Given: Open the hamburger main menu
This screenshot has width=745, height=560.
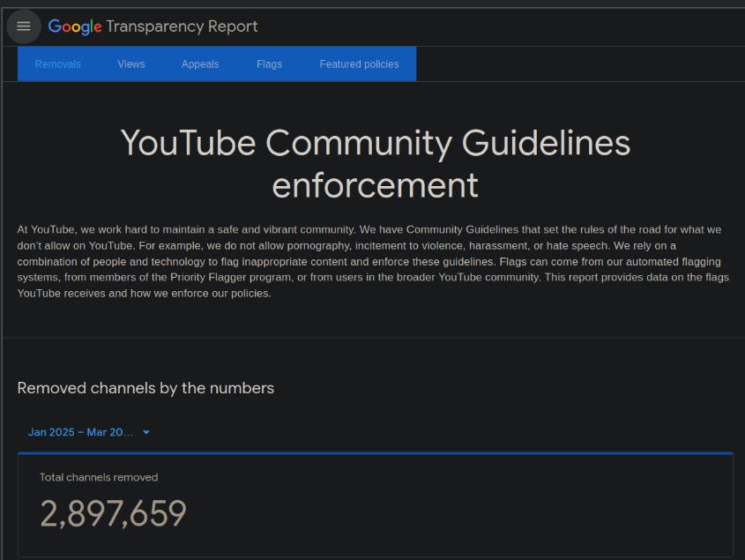Looking at the screenshot, I should click(23, 26).
